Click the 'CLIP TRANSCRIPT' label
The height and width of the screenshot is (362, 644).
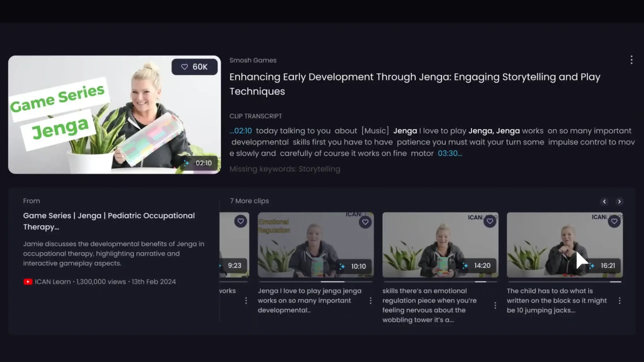[256, 116]
